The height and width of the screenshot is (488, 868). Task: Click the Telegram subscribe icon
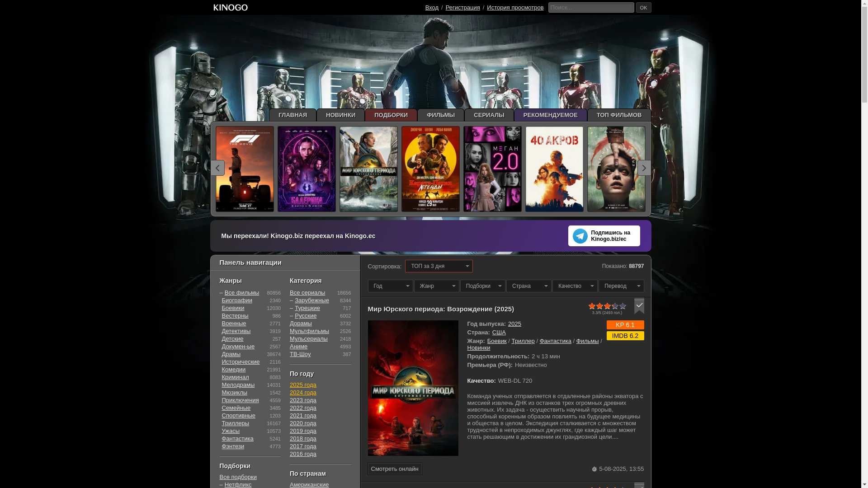(x=580, y=236)
